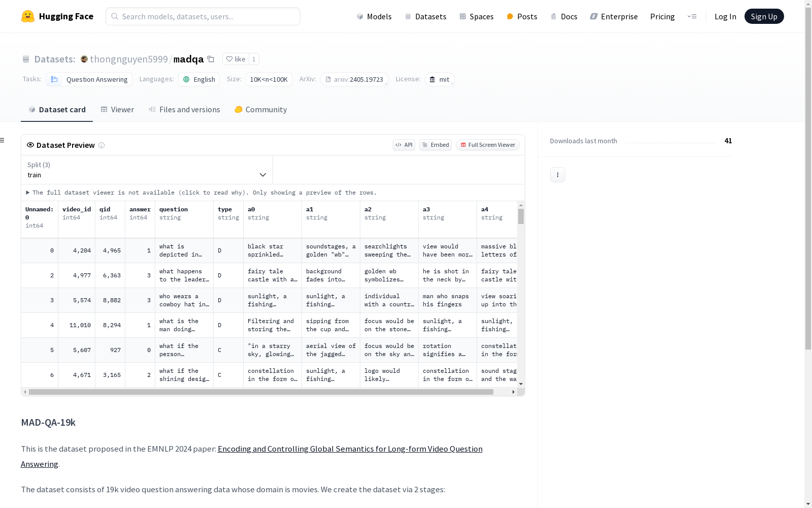Click the video_id cell 11,010
The image size is (812, 508).
77,325
